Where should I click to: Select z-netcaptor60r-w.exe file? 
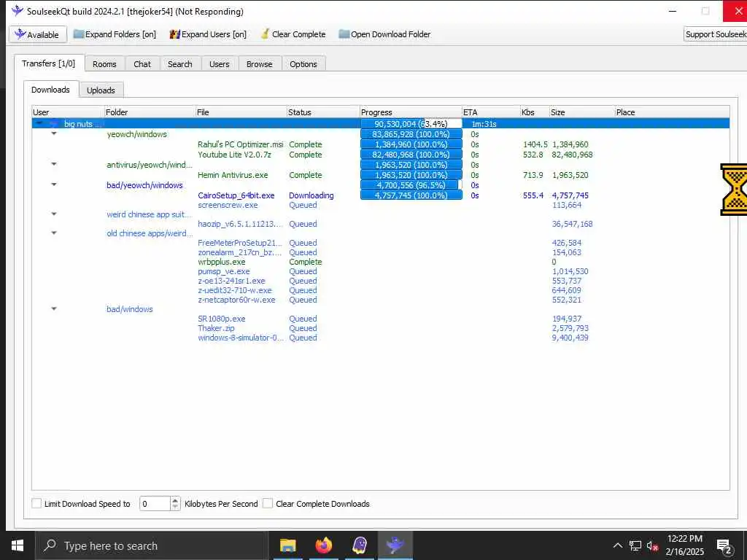coord(237,300)
